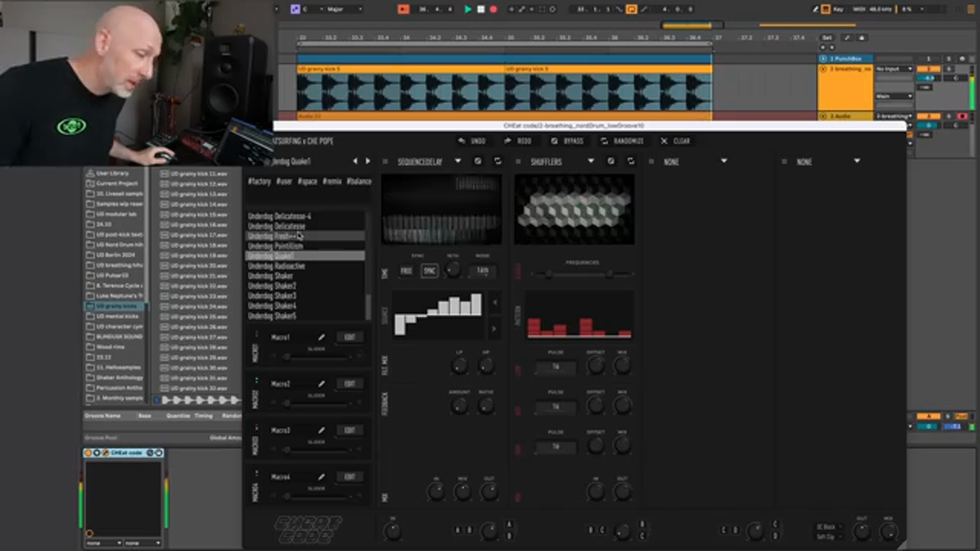Screen dimensions: 980x551
Task: Rename Macro1 using its pencil icon
Action: pyautogui.click(x=322, y=337)
